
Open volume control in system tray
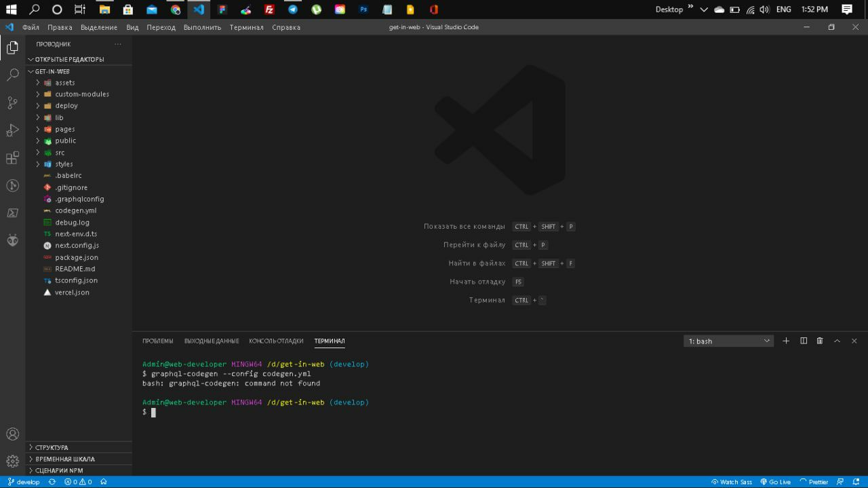[x=764, y=10]
